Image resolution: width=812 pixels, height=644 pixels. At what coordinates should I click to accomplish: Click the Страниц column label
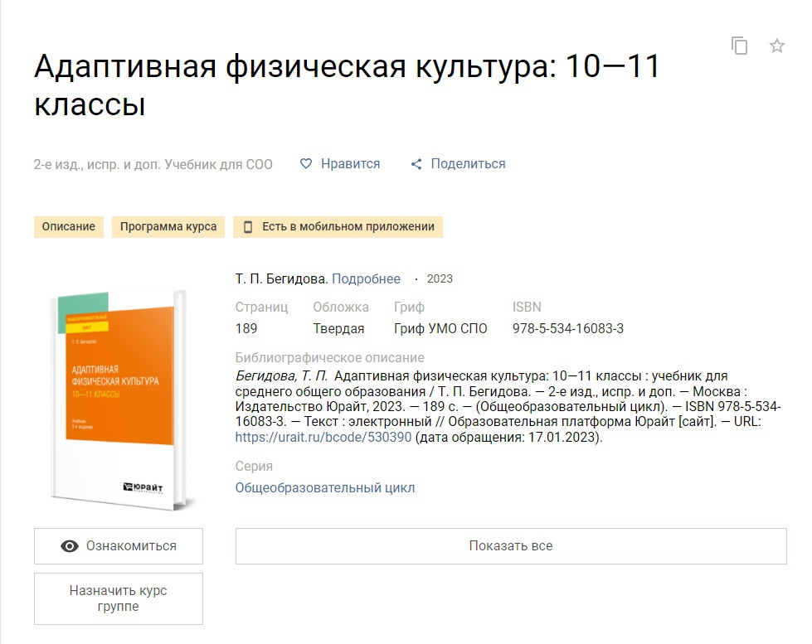(261, 307)
